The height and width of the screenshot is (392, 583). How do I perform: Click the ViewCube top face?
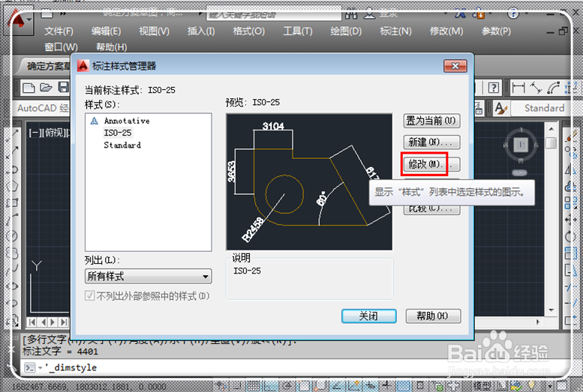tap(521, 144)
